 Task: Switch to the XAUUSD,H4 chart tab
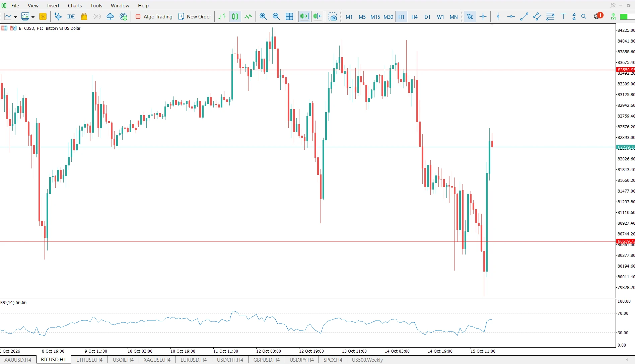[x=18, y=360]
